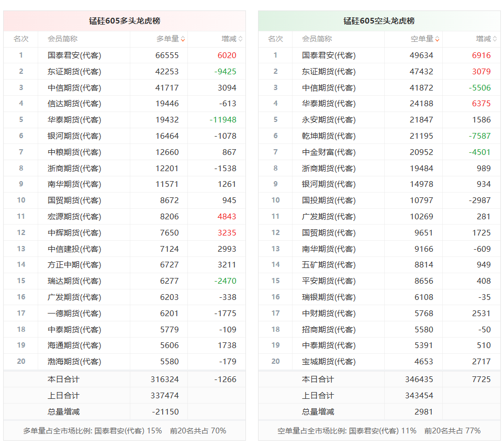
Task: Select 中辉期货(代客) row
Action: click(x=125, y=232)
